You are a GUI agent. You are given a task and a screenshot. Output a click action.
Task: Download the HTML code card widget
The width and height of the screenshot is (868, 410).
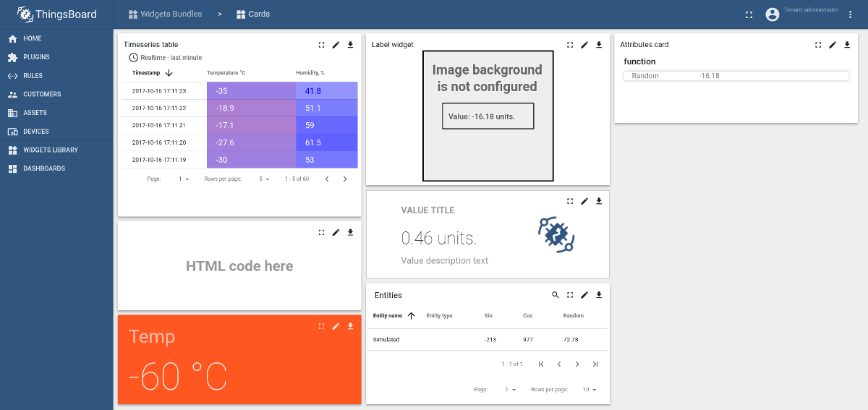coord(350,232)
